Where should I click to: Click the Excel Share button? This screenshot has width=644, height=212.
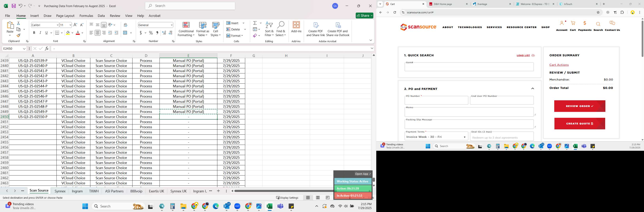pyautogui.click(x=364, y=16)
